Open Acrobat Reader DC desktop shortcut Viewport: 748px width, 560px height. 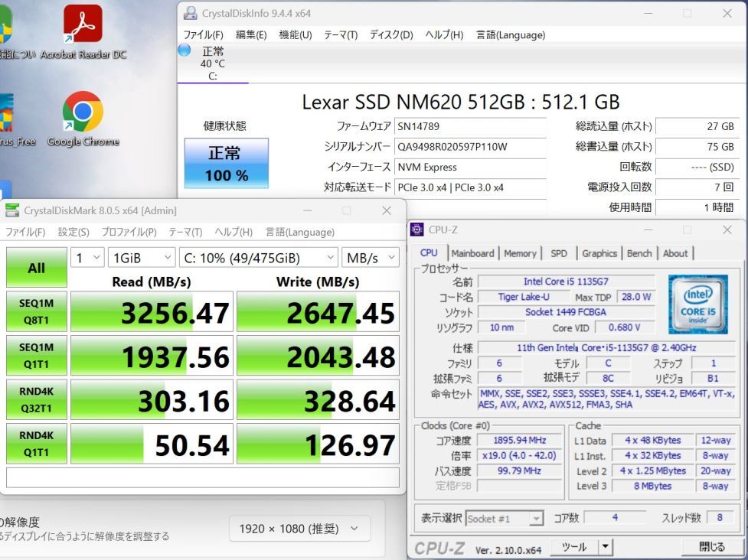[x=83, y=23]
